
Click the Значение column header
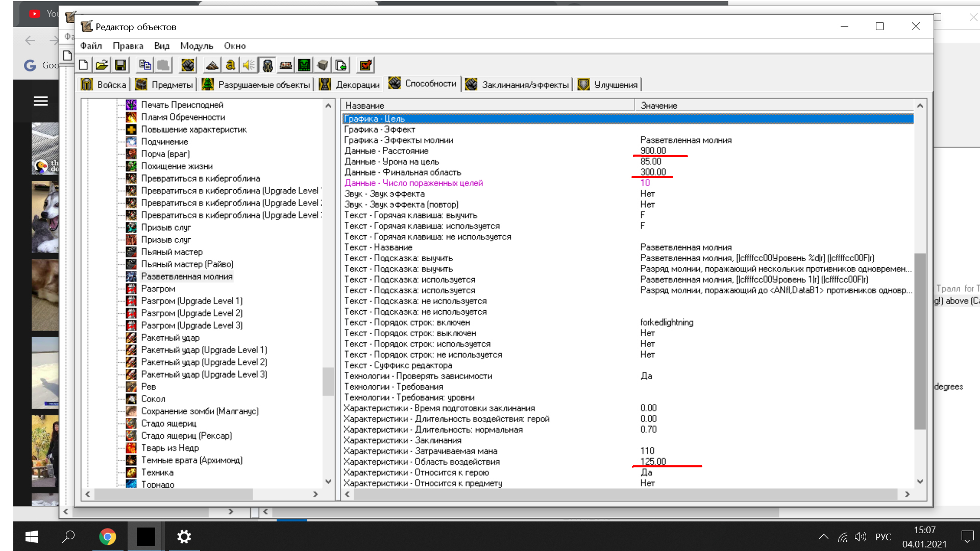tap(658, 106)
